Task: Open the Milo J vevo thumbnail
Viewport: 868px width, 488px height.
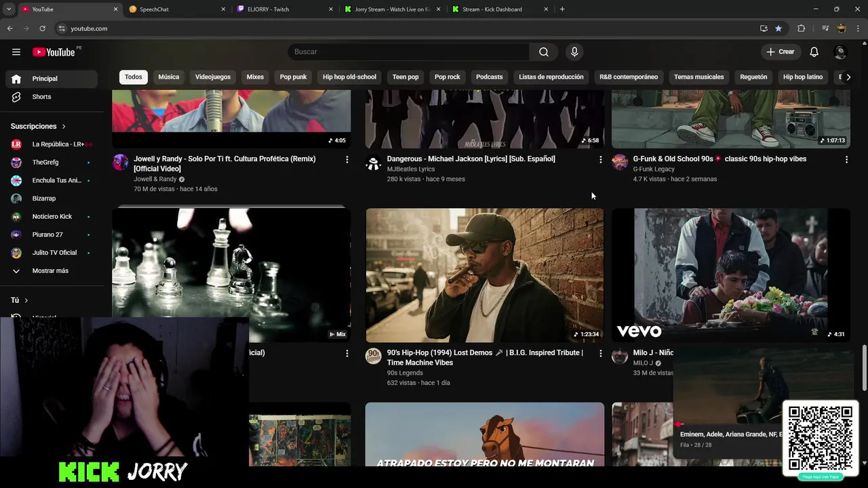Action: [731, 275]
